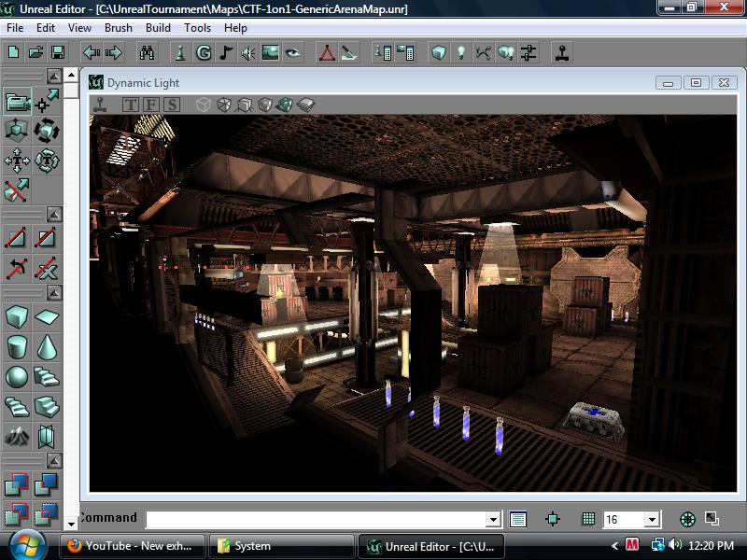Select the Curved Stair brush builder
The height and width of the screenshot is (560, 747).
point(16,405)
